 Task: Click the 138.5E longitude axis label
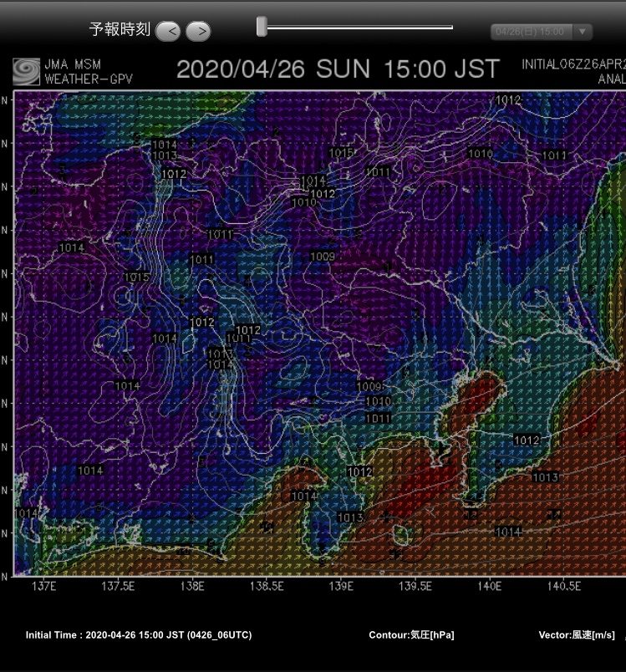click(x=267, y=586)
